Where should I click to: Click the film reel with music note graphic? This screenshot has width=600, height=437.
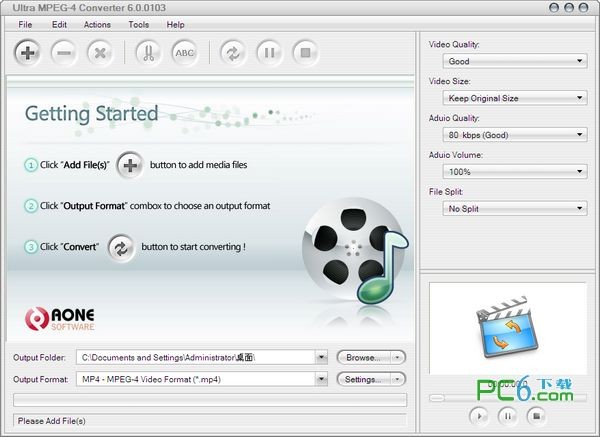355,251
